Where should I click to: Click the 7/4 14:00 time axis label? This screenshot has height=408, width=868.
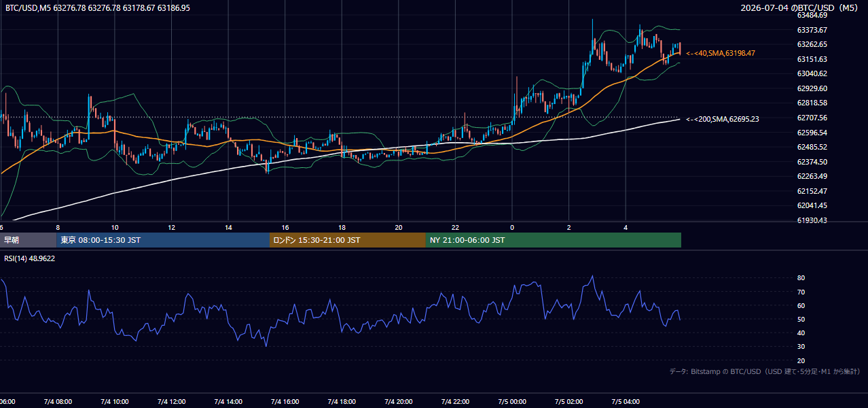tap(228, 402)
